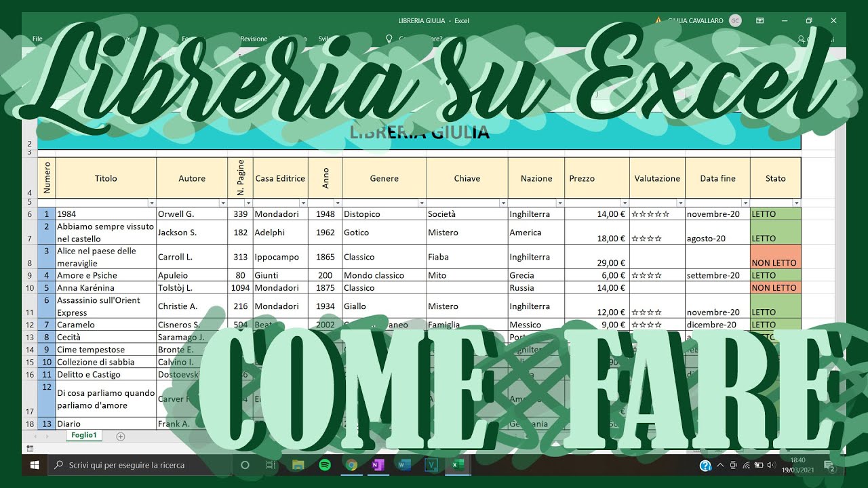
Task: Click the lightbulb Tell Me icon
Action: point(389,39)
